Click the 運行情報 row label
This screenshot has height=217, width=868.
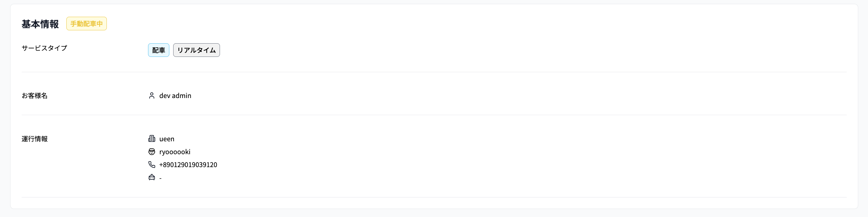(x=35, y=139)
